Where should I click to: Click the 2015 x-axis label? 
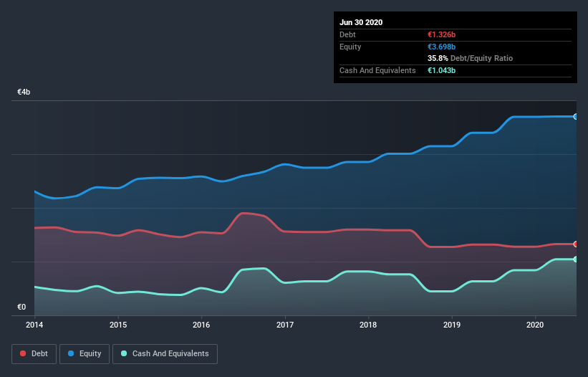point(118,325)
